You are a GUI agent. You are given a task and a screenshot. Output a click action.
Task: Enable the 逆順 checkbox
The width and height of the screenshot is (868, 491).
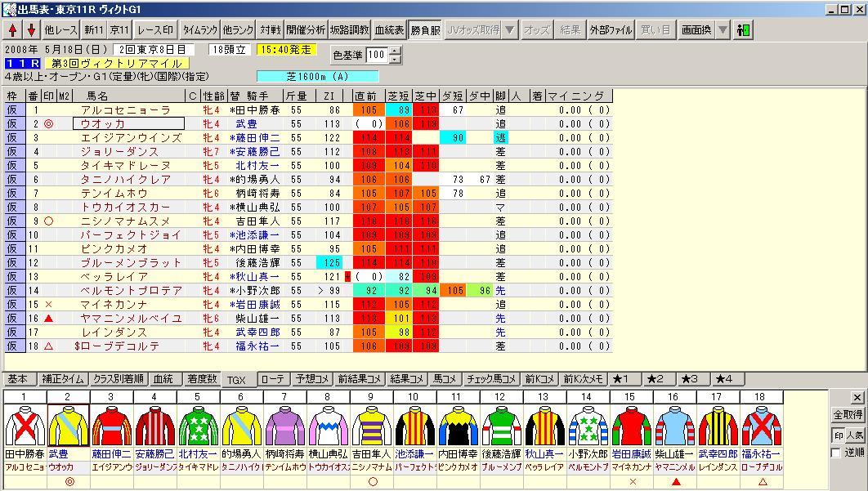coord(836,453)
